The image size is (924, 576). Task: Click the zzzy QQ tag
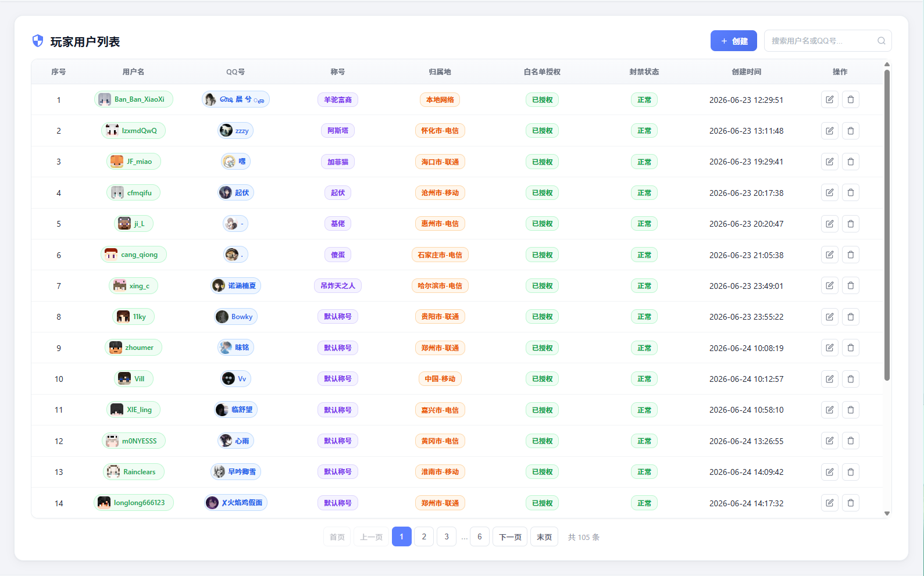click(x=236, y=131)
